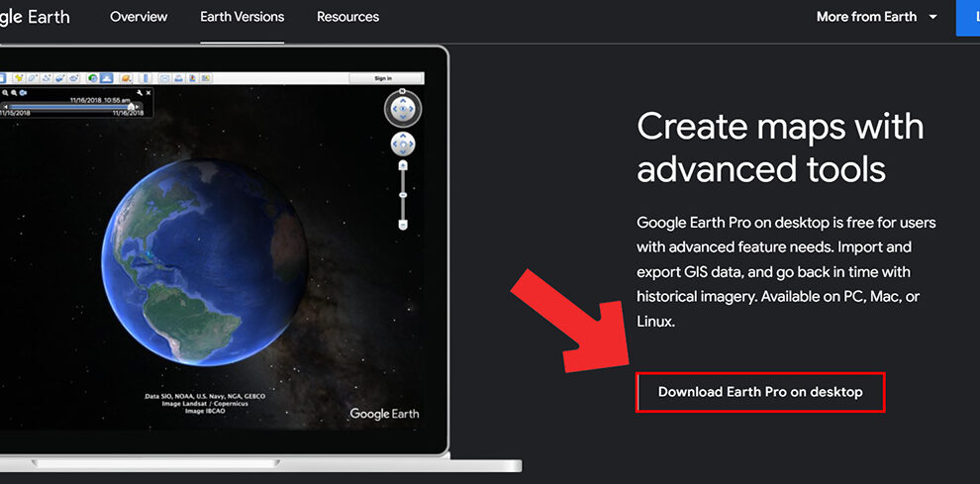The width and height of the screenshot is (980, 484).
Task: Click the Look joystick eye center
Action: (x=403, y=109)
